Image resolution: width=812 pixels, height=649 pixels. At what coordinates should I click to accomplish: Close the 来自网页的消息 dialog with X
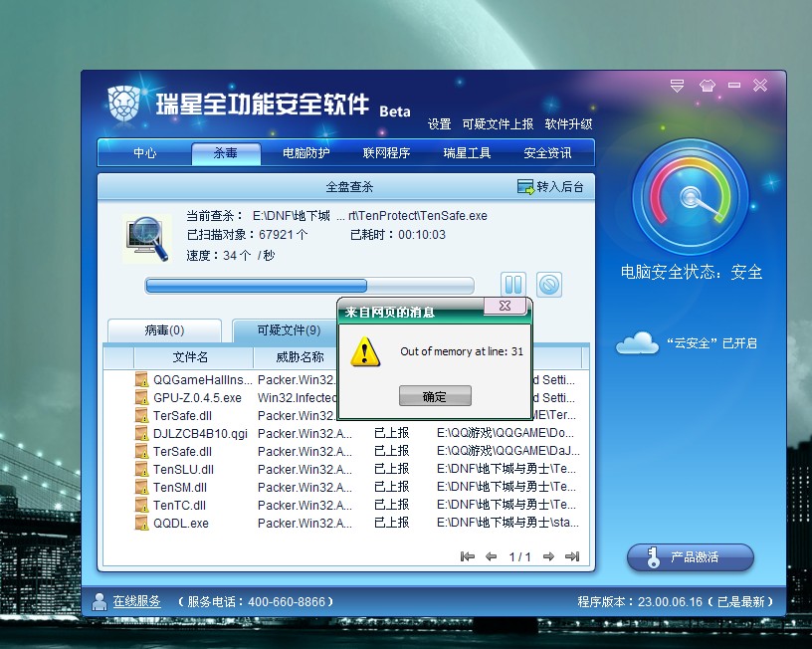point(505,306)
